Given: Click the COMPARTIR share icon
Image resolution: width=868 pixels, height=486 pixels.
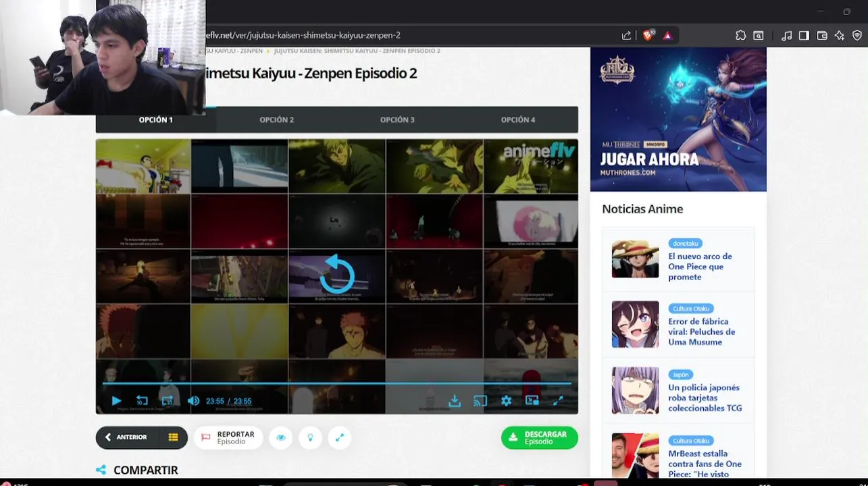Looking at the screenshot, I should point(101,470).
